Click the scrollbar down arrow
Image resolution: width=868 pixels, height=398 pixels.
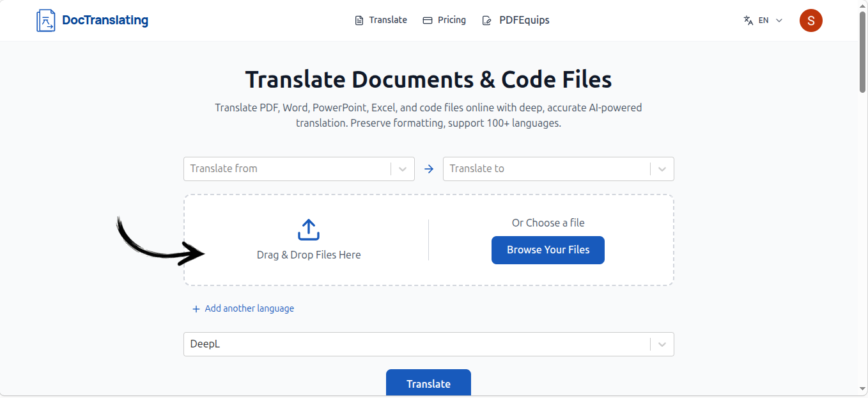[x=863, y=389]
